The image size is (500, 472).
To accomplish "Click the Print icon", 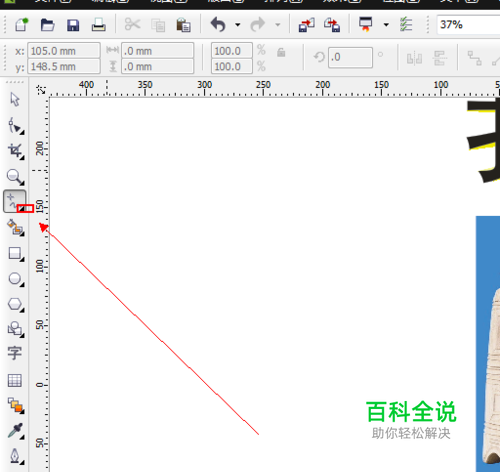I will point(99,25).
